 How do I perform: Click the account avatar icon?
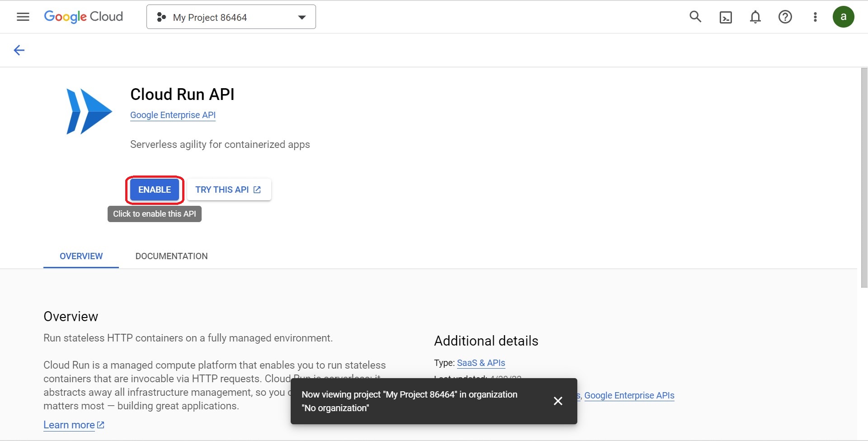[x=844, y=17]
